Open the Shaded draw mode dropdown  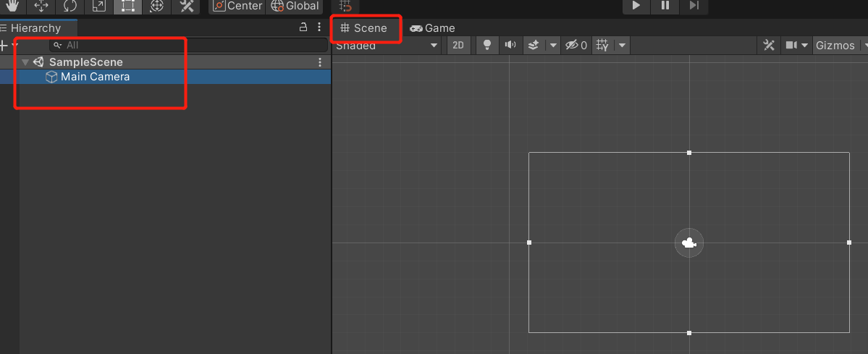pos(387,46)
